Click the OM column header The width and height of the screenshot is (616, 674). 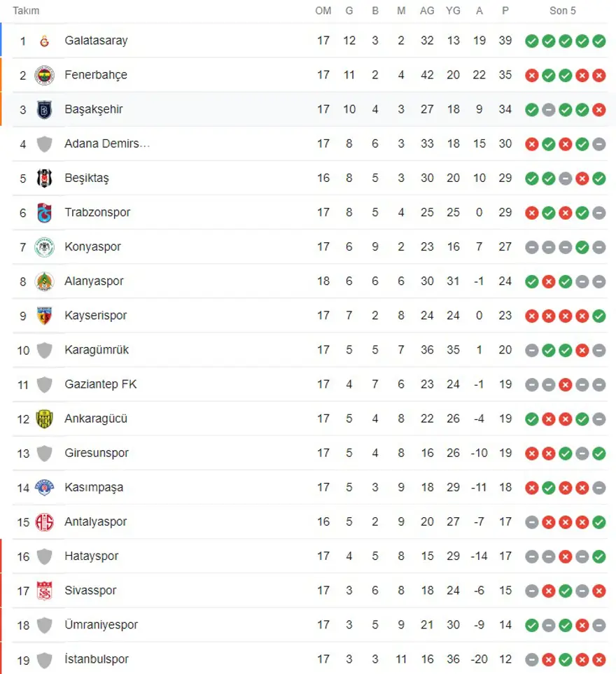point(323,10)
